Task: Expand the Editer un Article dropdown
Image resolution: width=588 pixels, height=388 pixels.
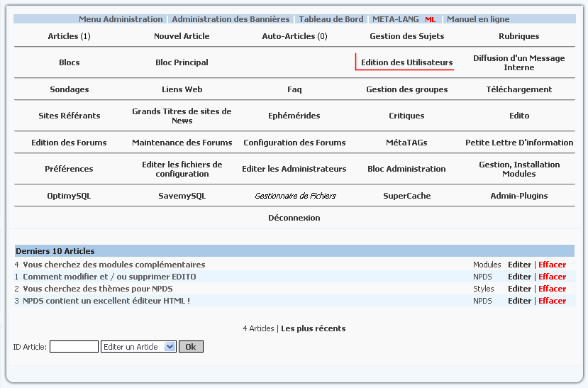Action: [138, 347]
